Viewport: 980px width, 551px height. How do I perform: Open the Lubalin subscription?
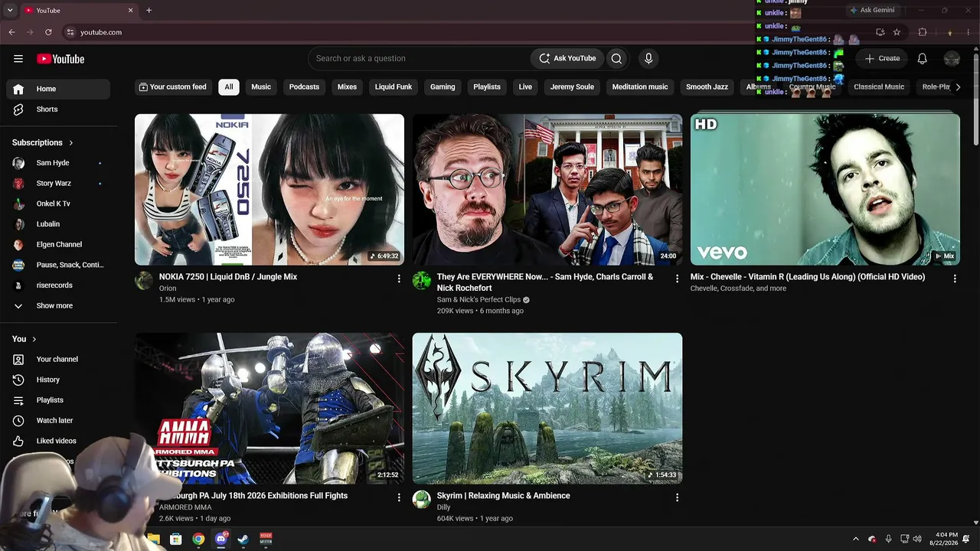click(58, 224)
